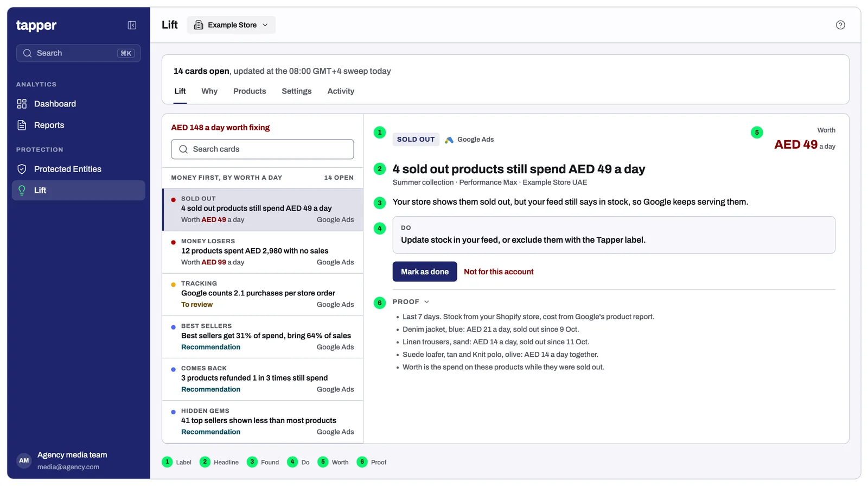The image size is (868, 486).
Task: Open the Activity tab
Action: coord(341,91)
